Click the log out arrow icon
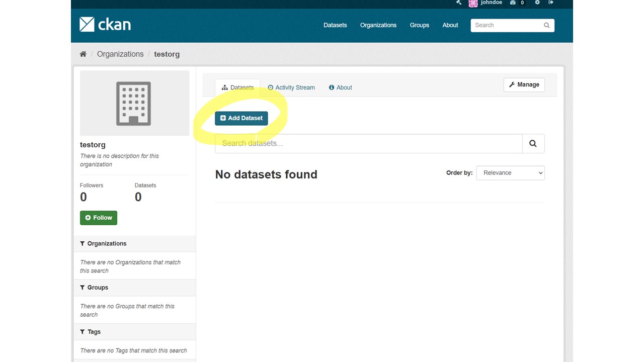The width and height of the screenshot is (644, 362). pos(550,3)
